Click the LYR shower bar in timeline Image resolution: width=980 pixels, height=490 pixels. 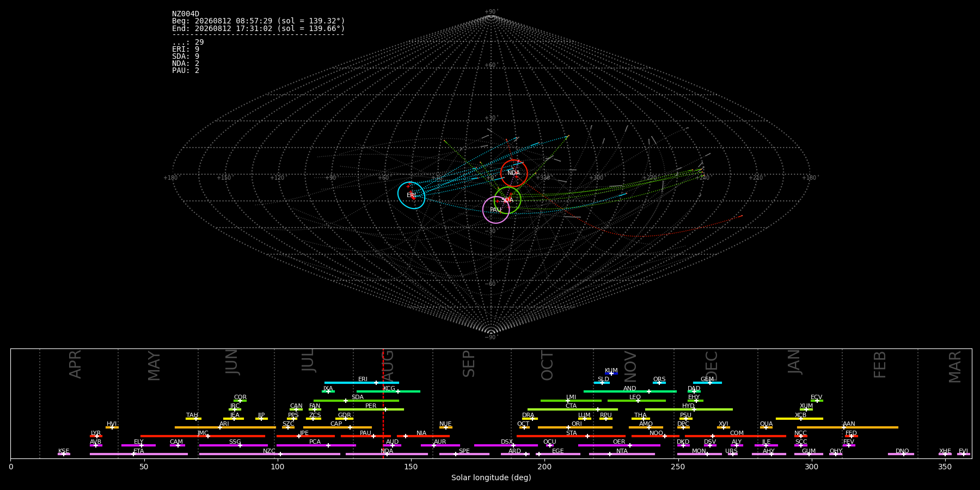[96, 436]
